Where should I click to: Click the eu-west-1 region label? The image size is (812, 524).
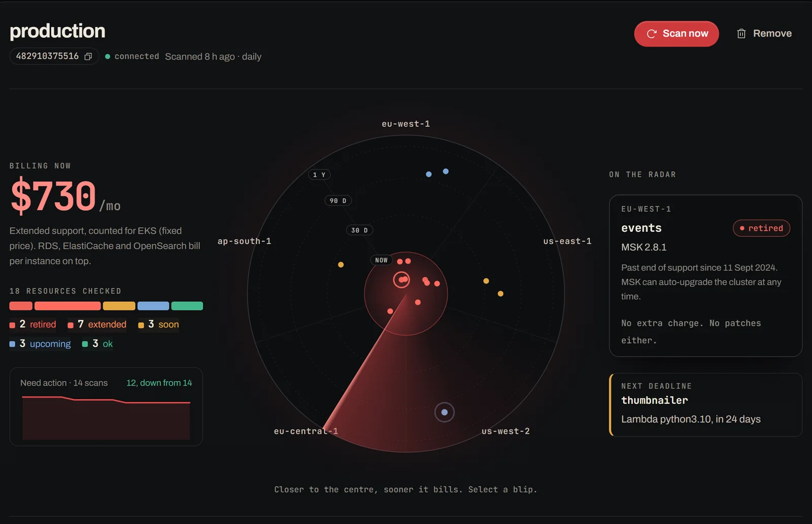405,124
